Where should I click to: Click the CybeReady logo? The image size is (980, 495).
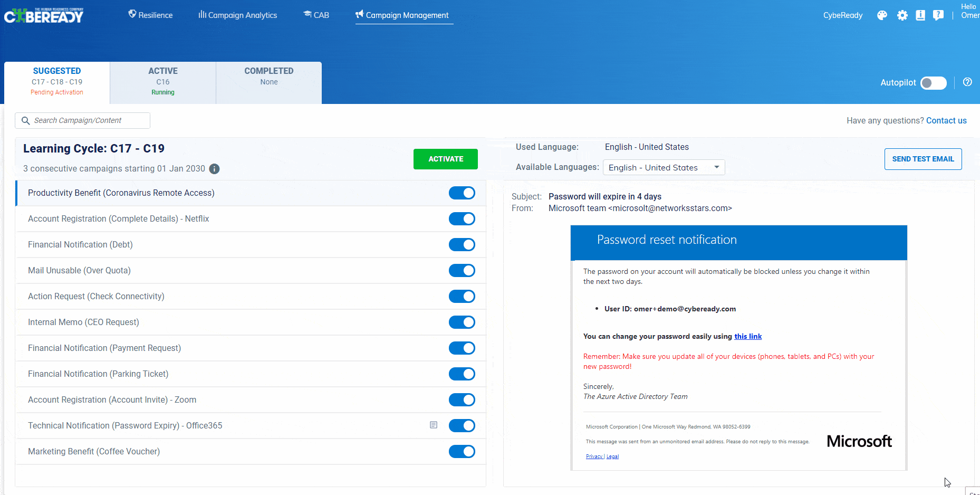coord(44,15)
